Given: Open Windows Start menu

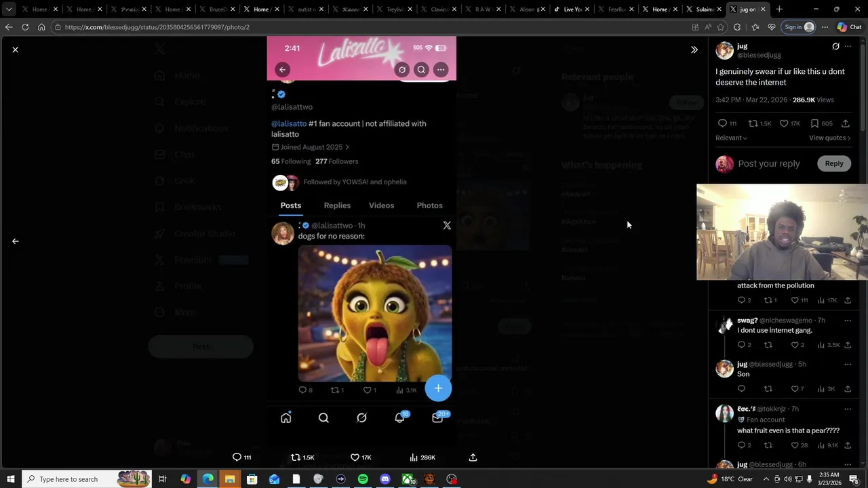Looking at the screenshot, I should click(11, 479).
